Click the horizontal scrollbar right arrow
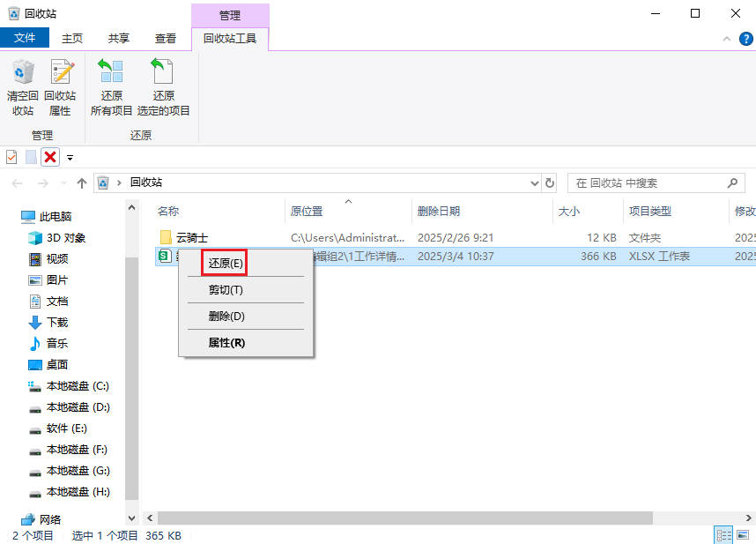Screen dimensions: 756x544 pos(748,518)
